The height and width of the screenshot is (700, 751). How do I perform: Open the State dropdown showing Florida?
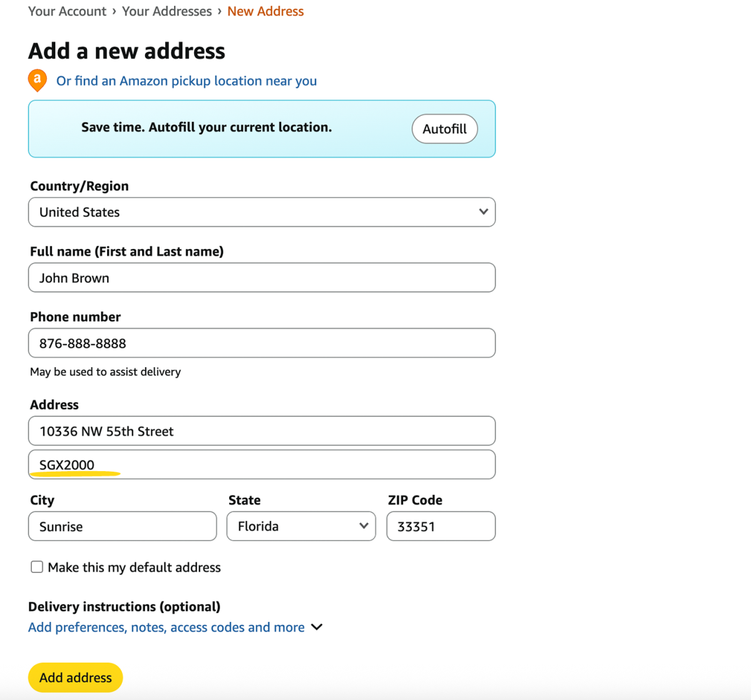click(301, 526)
